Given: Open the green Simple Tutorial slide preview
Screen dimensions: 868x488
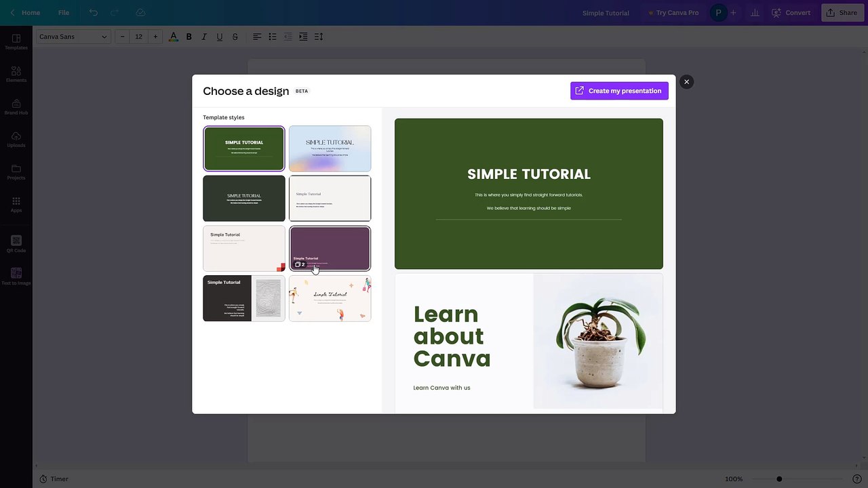Looking at the screenshot, I should click(x=529, y=194).
